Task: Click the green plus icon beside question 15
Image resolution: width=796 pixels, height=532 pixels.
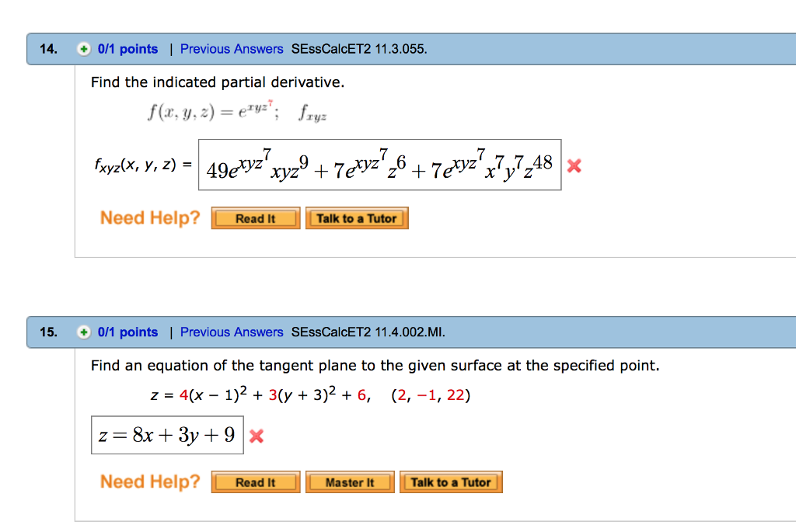Action: 85,332
